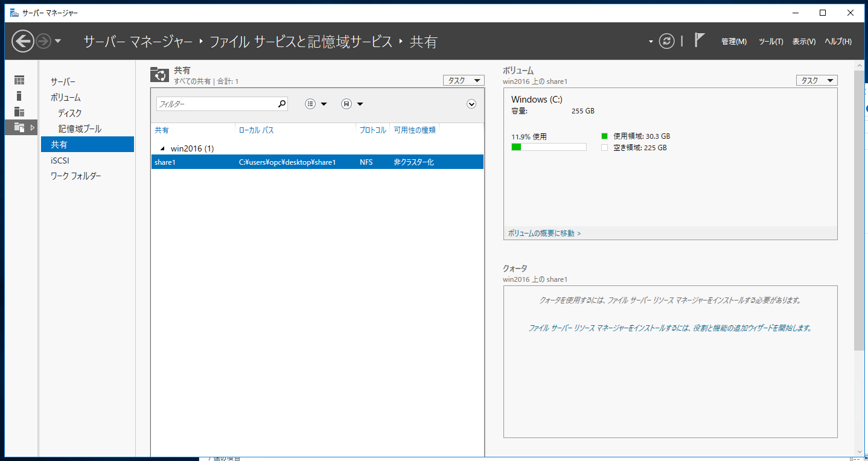
Task: Open All Servers from sidebar icon strip
Action: [x=19, y=112]
